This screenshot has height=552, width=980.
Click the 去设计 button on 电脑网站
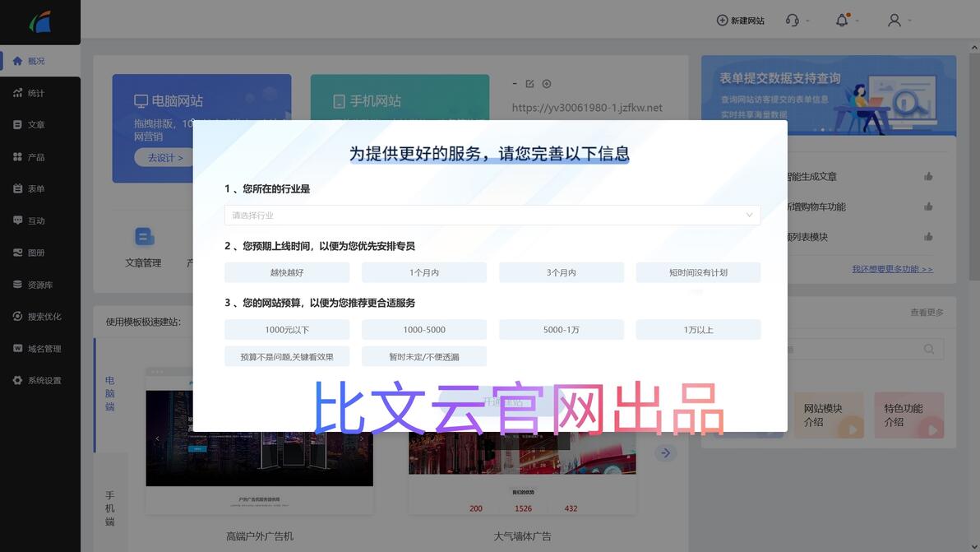coord(165,157)
